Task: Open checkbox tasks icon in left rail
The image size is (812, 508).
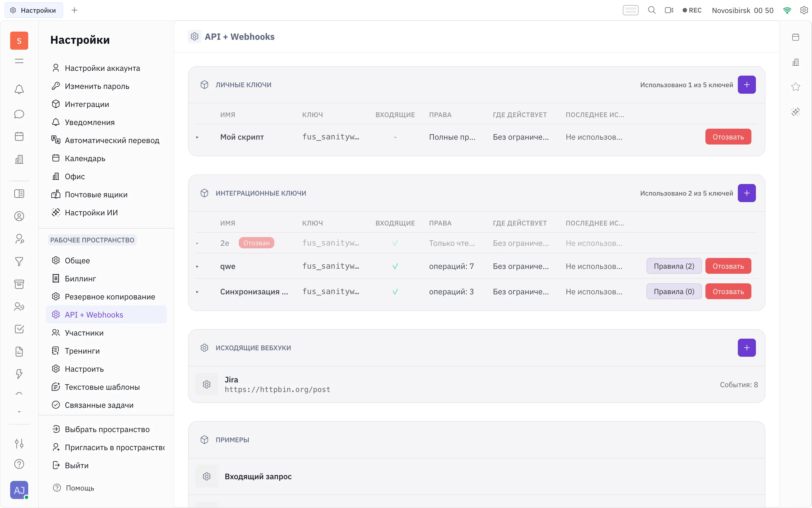Action: coord(19,329)
